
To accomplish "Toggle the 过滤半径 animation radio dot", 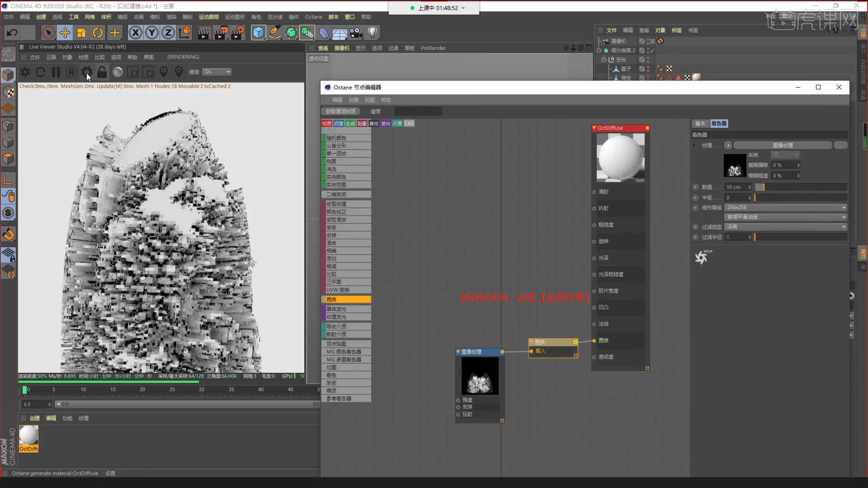I will pyautogui.click(x=695, y=237).
